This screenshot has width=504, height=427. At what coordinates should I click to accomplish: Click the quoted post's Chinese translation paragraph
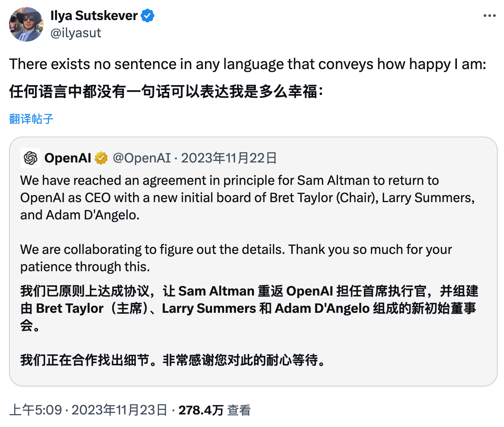(x=249, y=308)
